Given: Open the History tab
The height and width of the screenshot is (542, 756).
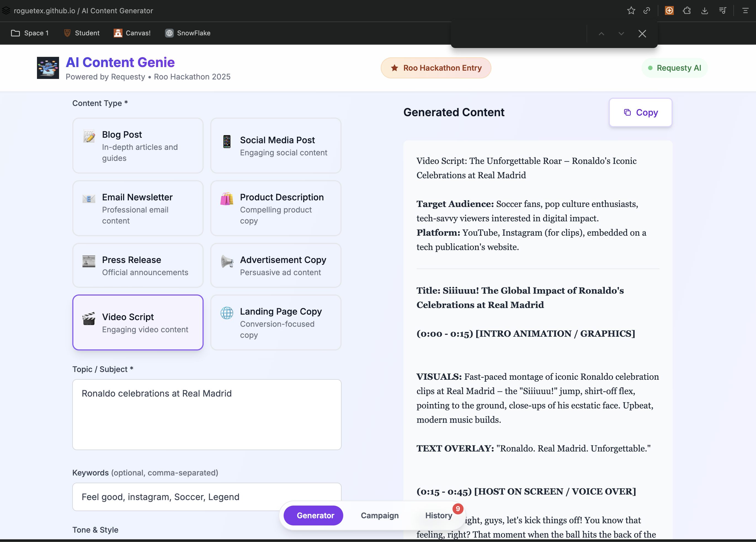Looking at the screenshot, I should tap(438, 515).
